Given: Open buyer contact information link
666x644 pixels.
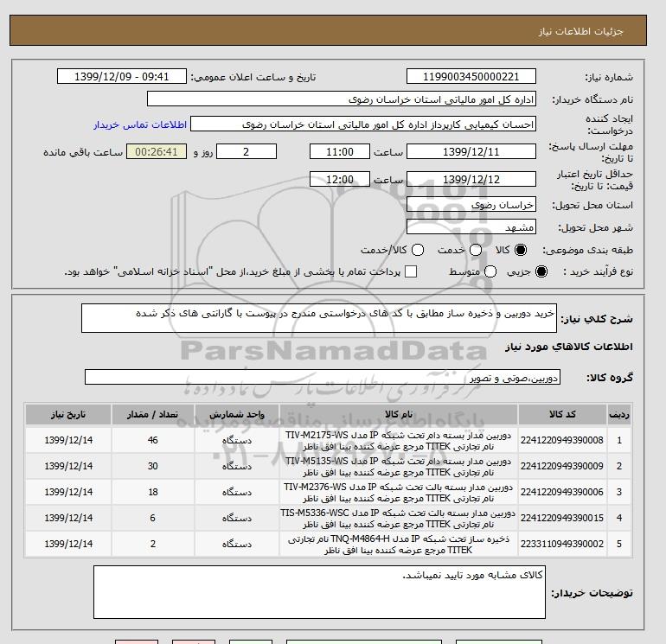Looking at the screenshot, I should pyautogui.click(x=140, y=124).
